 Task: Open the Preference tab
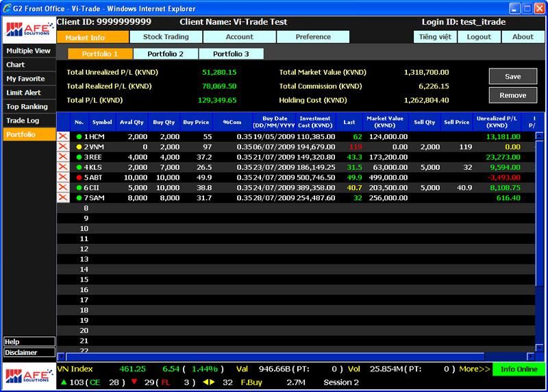click(x=313, y=37)
